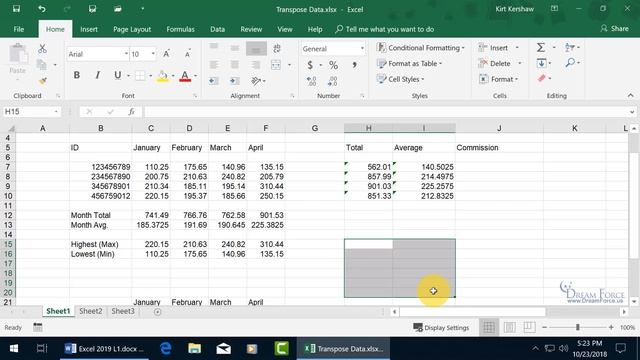Open the File tab
Screen dimensions: 640x360
(x=19, y=29)
